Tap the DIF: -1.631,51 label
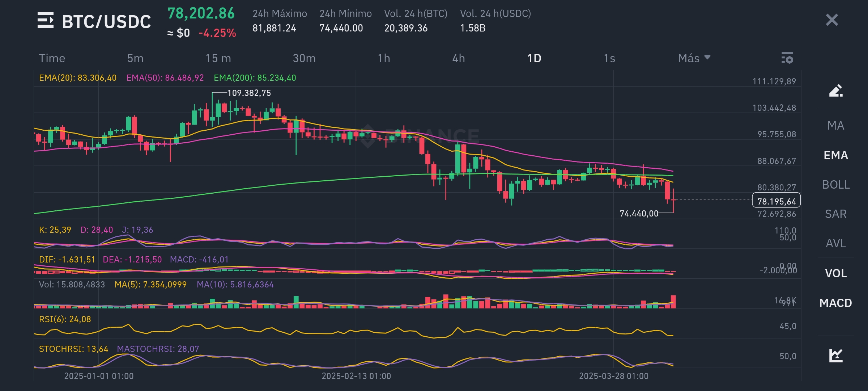 pyautogui.click(x=67, y=260)
